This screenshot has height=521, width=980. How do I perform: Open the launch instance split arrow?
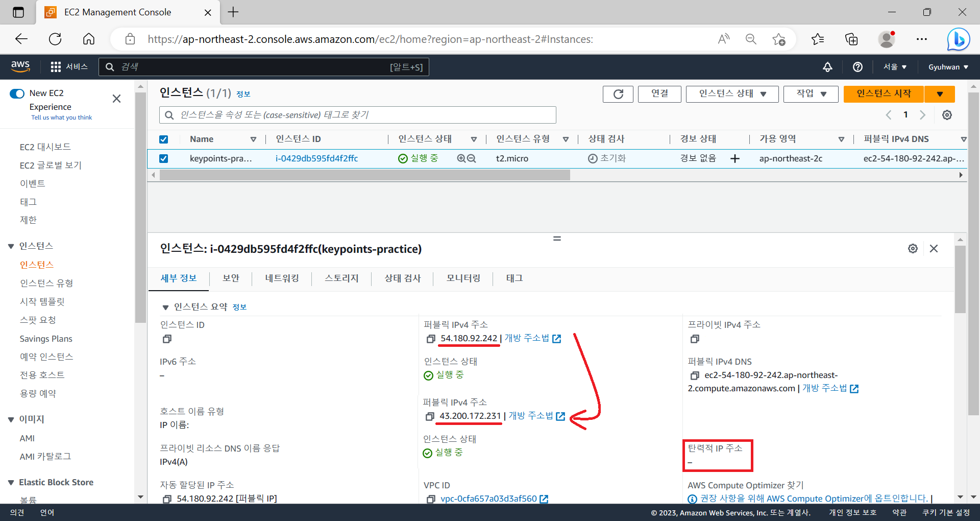tap(940, 94)
